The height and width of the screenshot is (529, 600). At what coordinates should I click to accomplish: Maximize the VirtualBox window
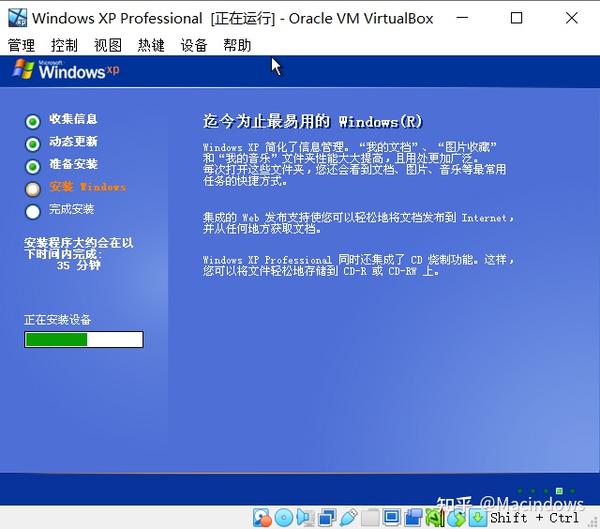pos(517,18)
